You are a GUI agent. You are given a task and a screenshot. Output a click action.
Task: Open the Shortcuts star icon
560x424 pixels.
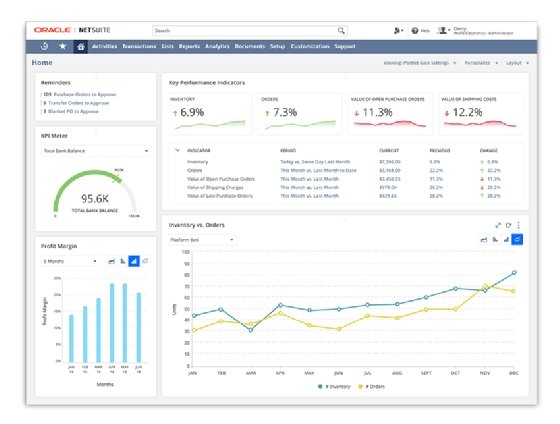click(x=62, y=46)
